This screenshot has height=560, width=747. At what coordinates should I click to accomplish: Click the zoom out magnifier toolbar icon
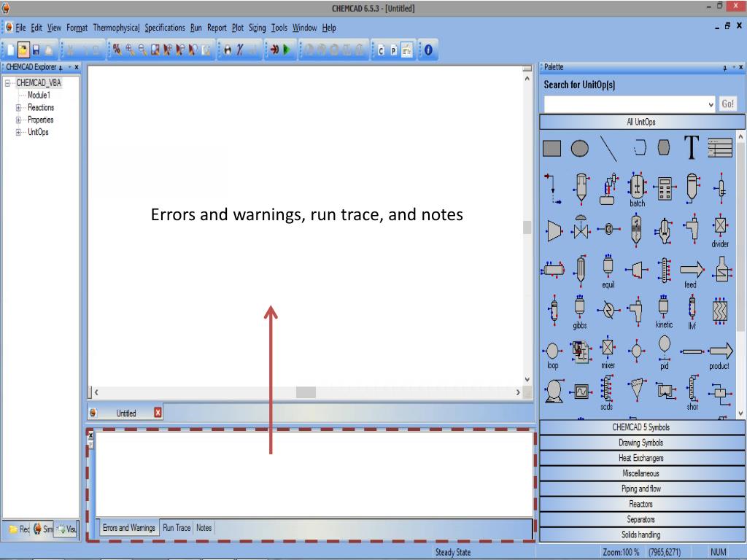(x=142, y=50)
